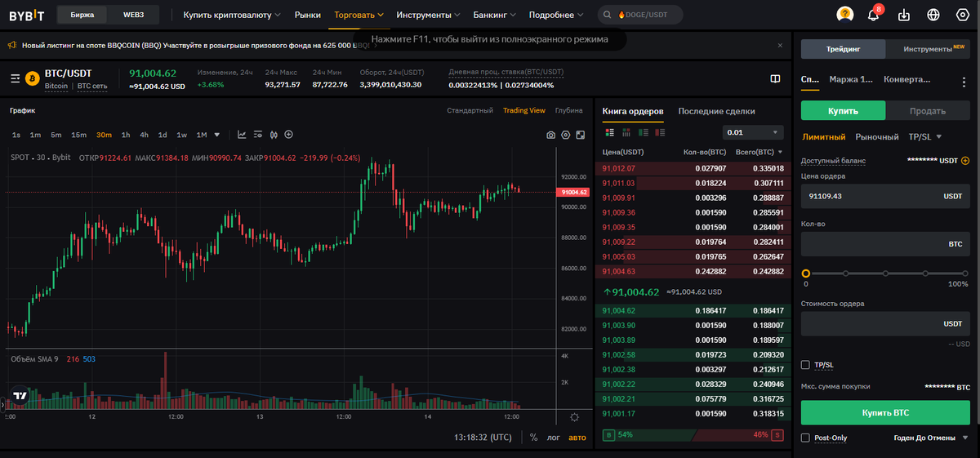Click the TradingView logo on the chart
The height and width of the screenshot is (458, 980).
coord(20,395)
